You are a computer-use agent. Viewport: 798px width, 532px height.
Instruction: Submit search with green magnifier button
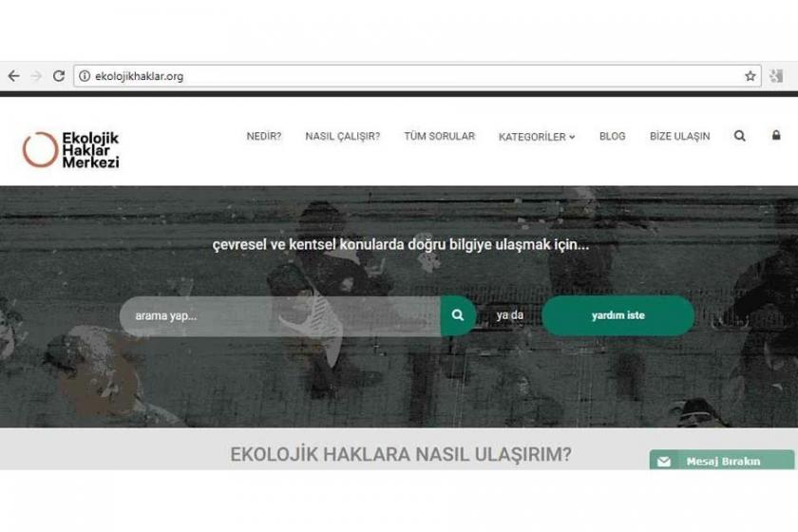tap(458, 315)
